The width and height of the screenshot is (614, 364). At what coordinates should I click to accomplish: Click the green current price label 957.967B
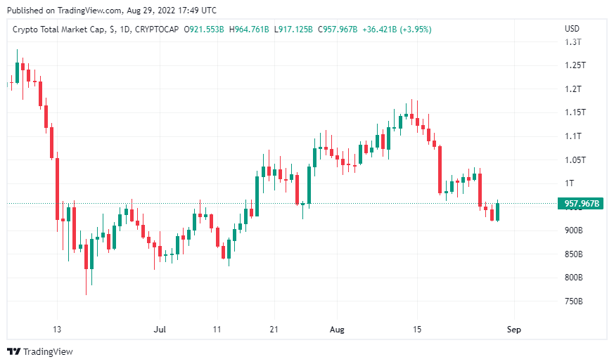pyautogui.click(x=582, y=204)
